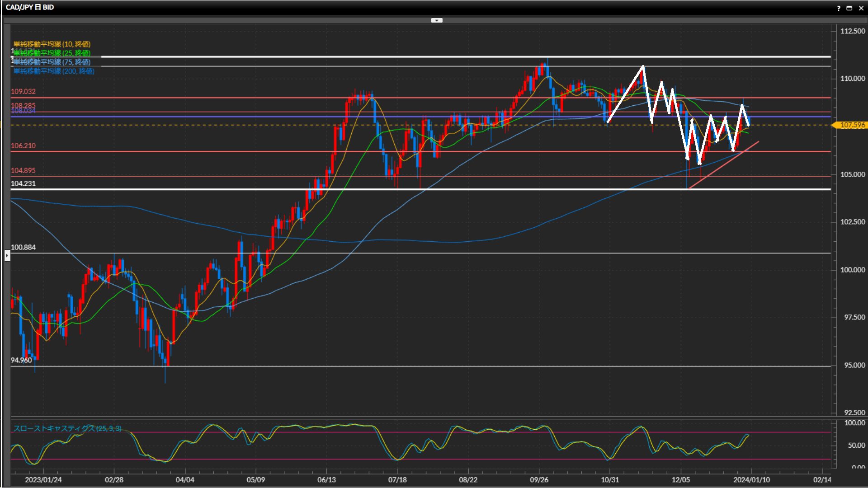The height and width of the screenshot is (488, 868).
Task: Click the 110.000 price scale label
Action: (852, 78)
